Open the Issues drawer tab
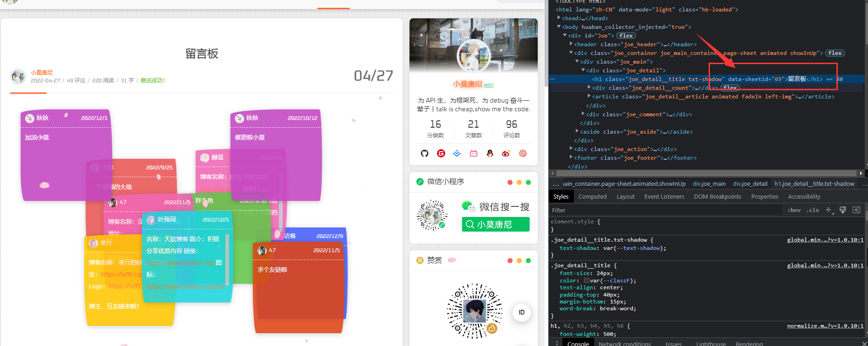 [x=673, y=343]
